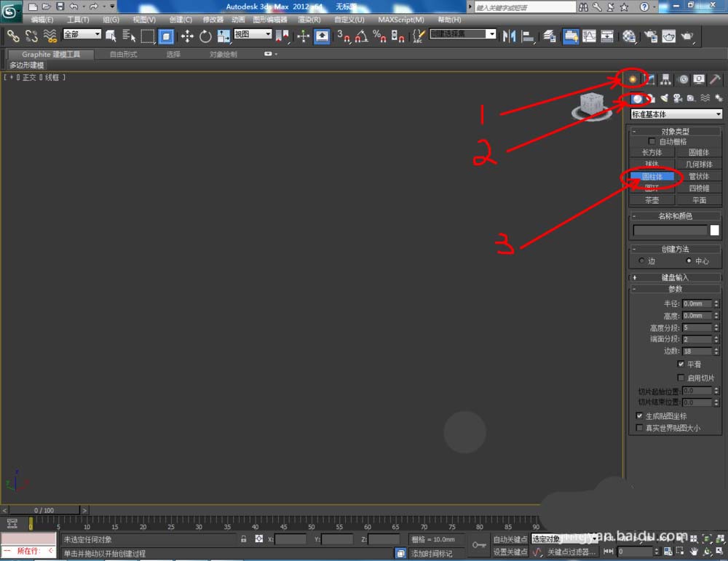Image resolution: width=728 pixels, height=561 pixels.
Task: Open 选定对象 key filter dropdown
Action: click(564, 539)
